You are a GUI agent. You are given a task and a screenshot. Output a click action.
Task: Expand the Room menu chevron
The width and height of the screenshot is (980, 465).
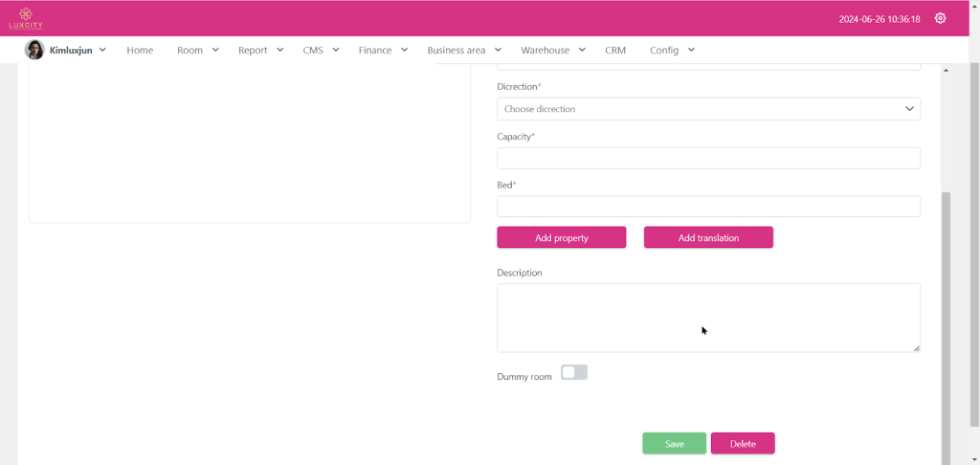point(215,50)
